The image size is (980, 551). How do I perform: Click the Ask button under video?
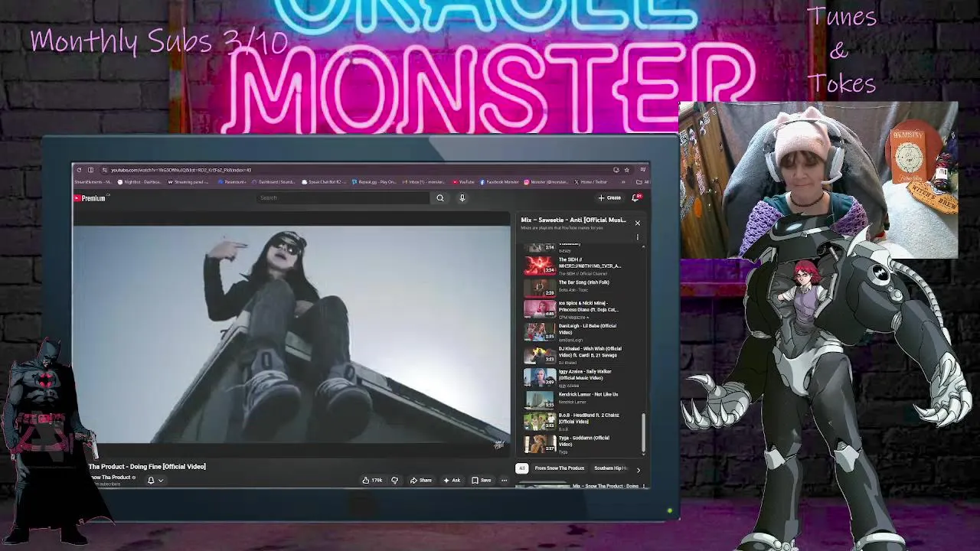[x=451, y=481]
